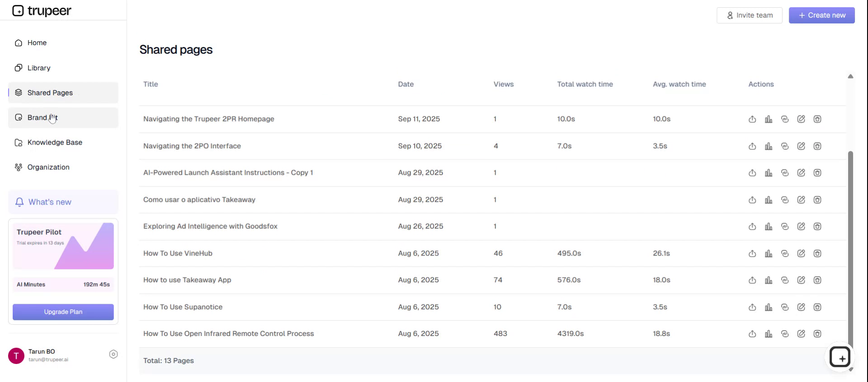The image size is (868, 382).
Task: Edit the Navigating the Trupeer 2PR Homepage page
Action: click(x=801, y=119)
